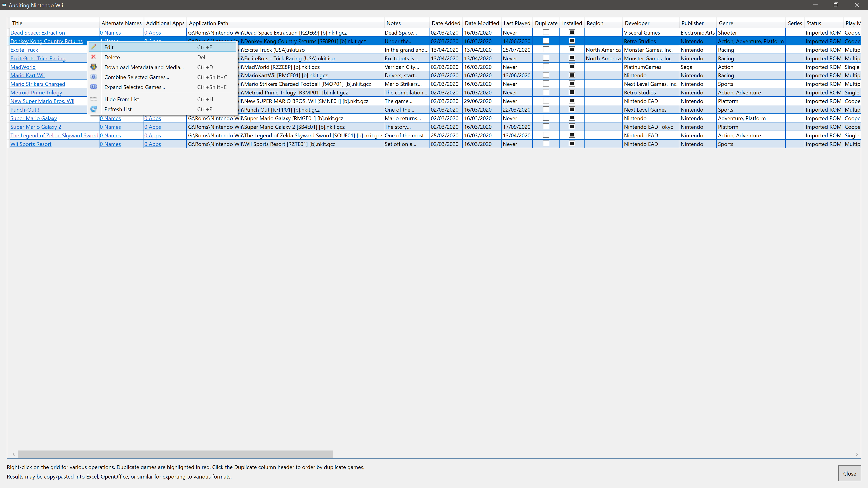Click the '29/06/2020' date modified cell
868x488 pixels.
[481, 101]
